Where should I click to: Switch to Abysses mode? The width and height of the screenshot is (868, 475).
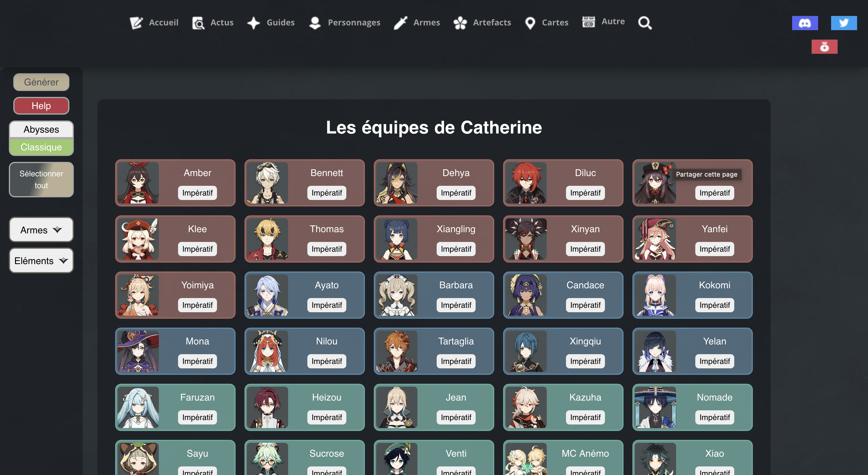(x=41, y=129)
